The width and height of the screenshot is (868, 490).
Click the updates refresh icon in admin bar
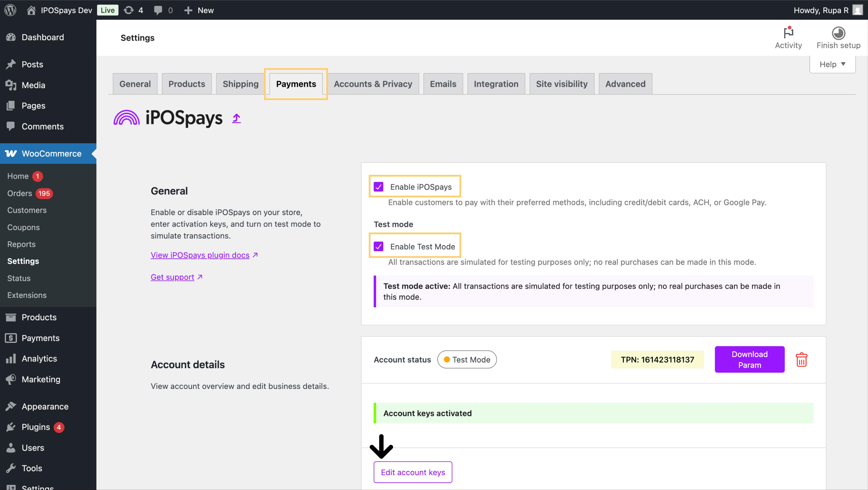(129, 10)
